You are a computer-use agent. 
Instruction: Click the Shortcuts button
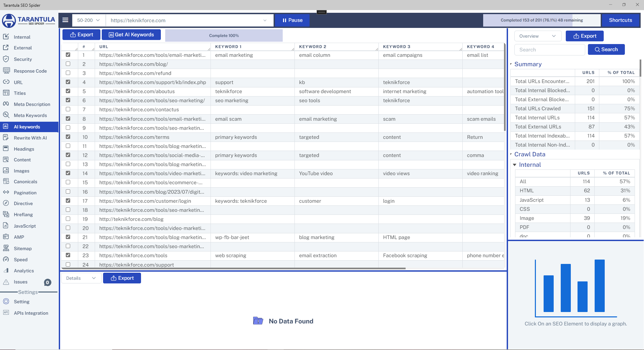pyautogui.click(x=620, y=20)
